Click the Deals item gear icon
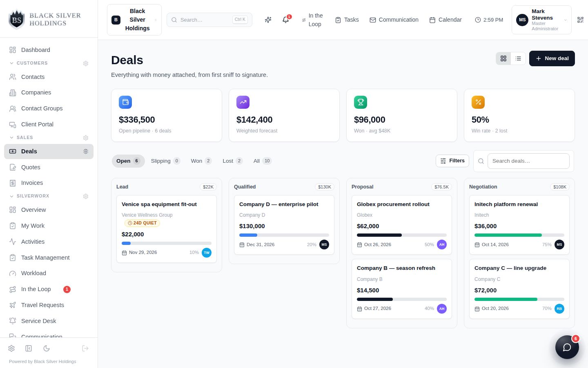 coord(86,151)
